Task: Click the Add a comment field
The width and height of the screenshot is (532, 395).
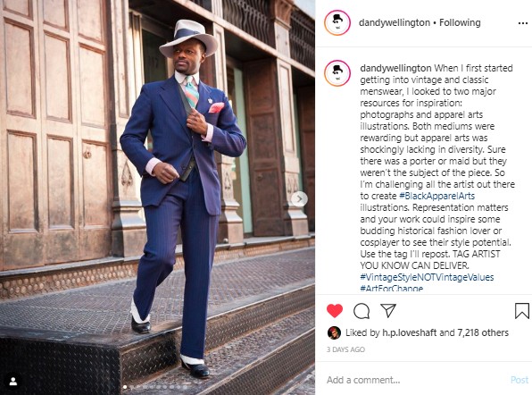Action: (x=416, y=380)
